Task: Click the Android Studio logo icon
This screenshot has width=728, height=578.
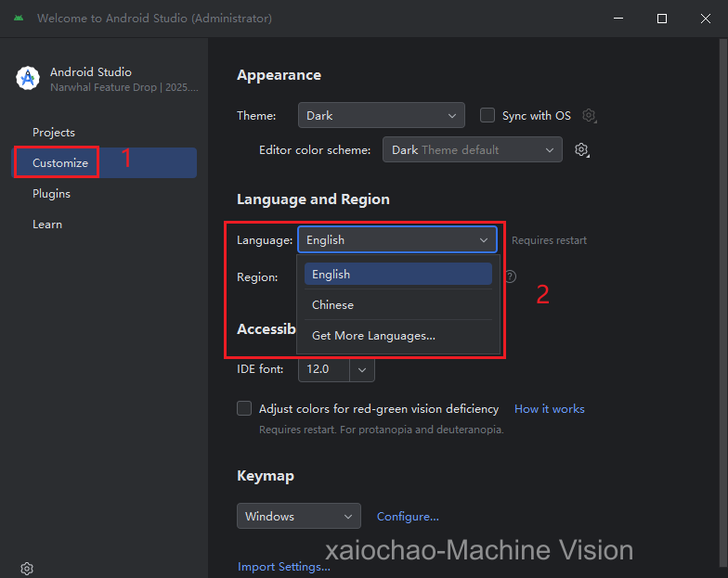Action: point(28,78)
